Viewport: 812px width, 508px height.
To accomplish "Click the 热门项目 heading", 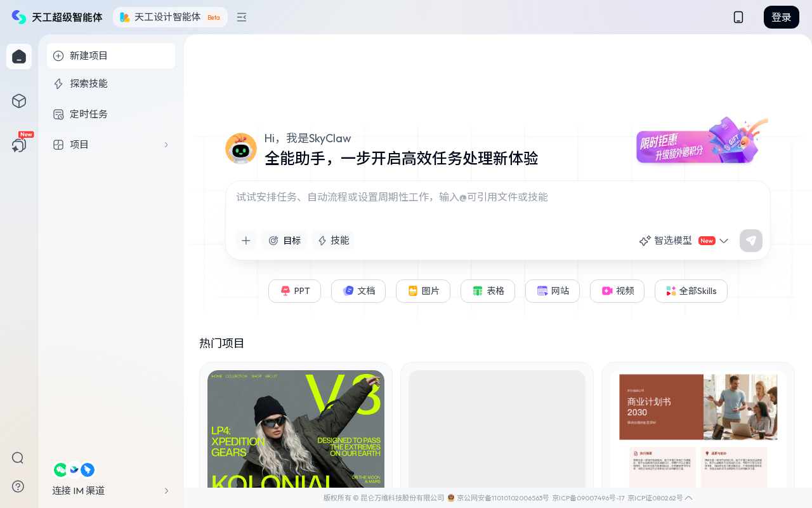I will tap(222, 343).
